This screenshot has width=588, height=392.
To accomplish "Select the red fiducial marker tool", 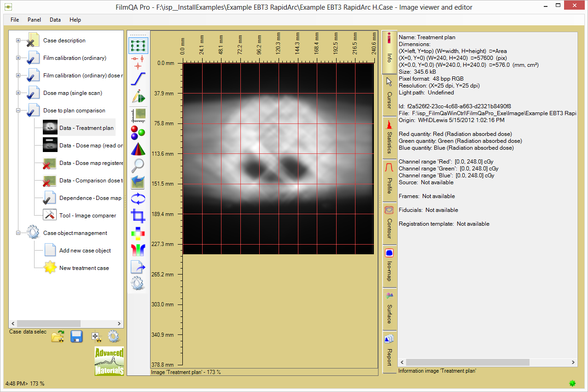I will [x=138, y=62].
